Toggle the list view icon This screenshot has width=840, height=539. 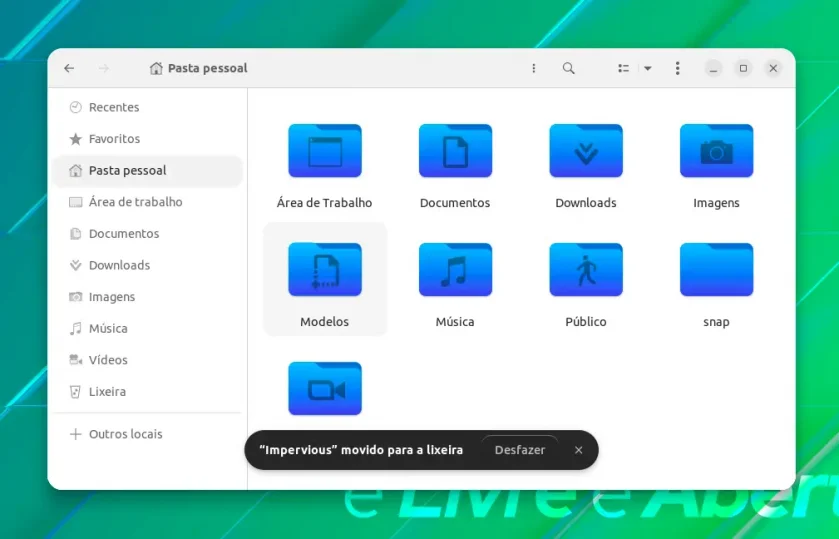click(x=623, y=68)
